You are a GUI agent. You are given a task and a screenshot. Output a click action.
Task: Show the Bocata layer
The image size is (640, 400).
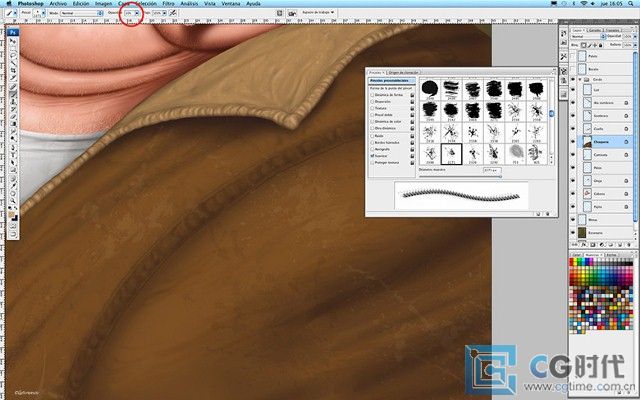point(573,69)
